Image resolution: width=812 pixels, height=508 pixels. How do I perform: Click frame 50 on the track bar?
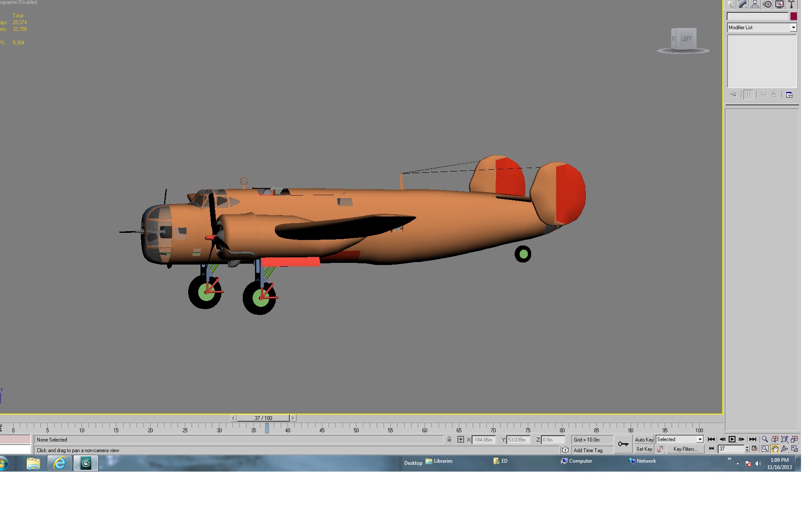point(356,430)
